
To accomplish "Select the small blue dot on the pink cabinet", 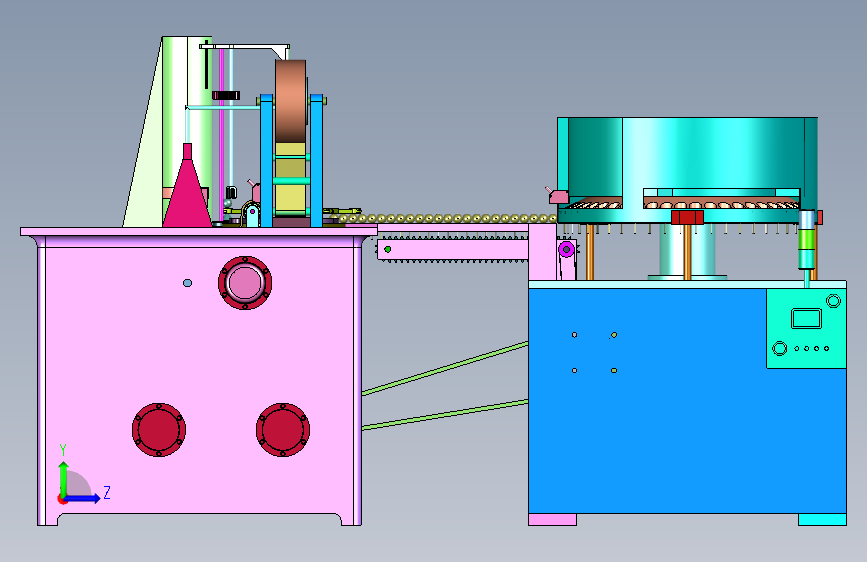I will pos(187,283).
